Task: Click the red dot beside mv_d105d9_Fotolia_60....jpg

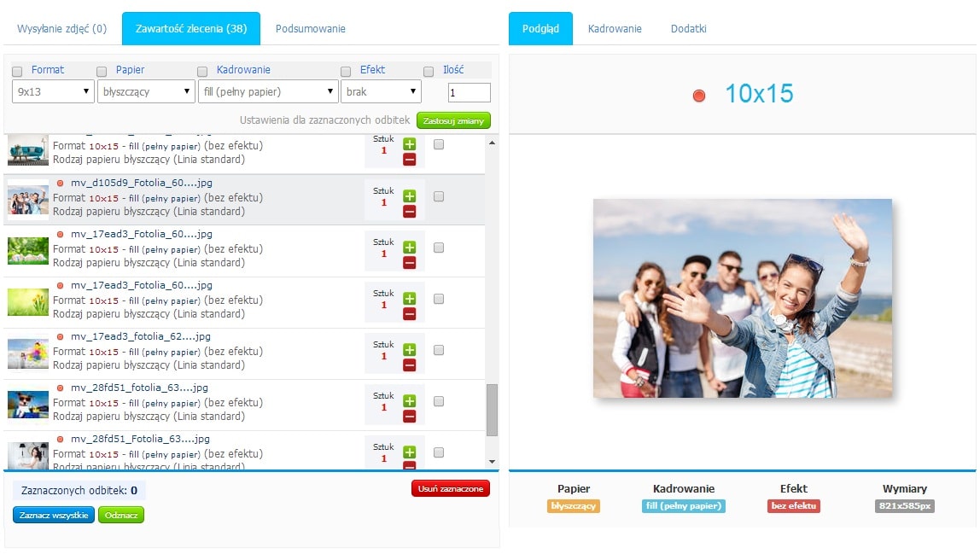Action: [x=60, y=184]
